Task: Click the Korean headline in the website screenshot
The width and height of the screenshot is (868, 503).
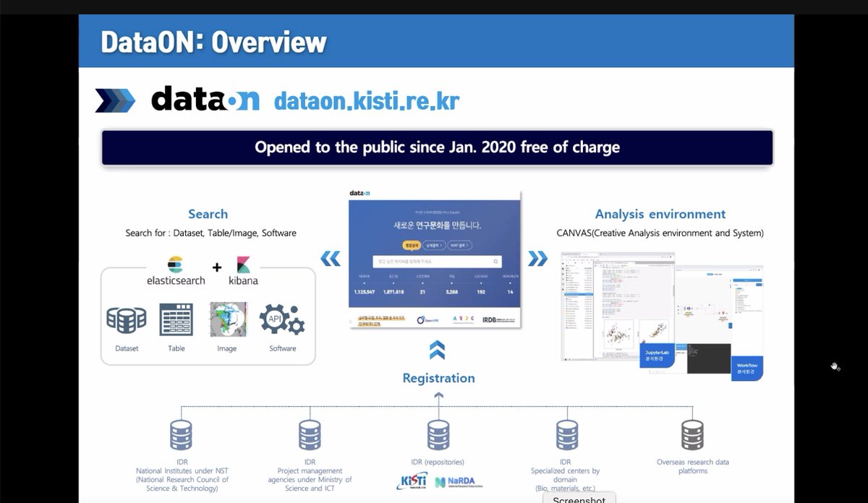Action: pos(436,225)
